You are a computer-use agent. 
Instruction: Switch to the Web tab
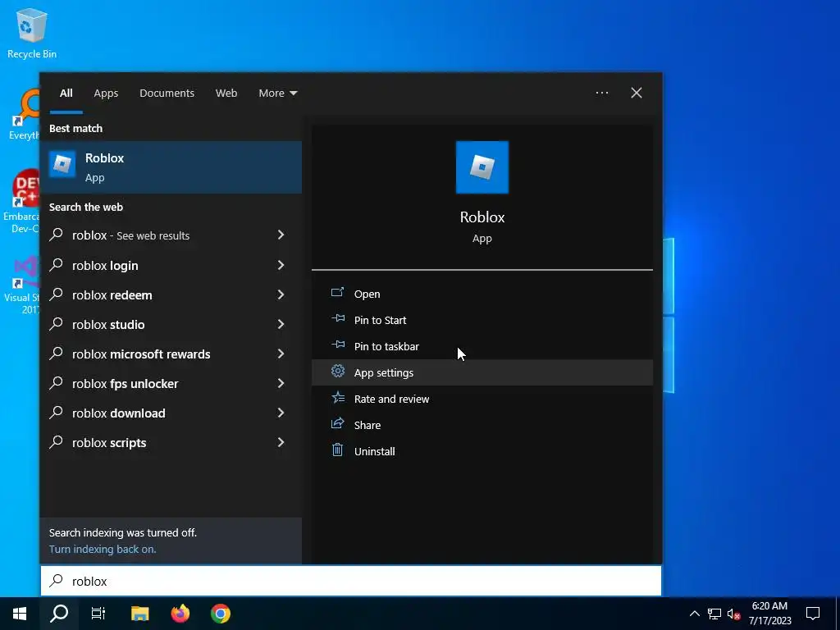226,93
